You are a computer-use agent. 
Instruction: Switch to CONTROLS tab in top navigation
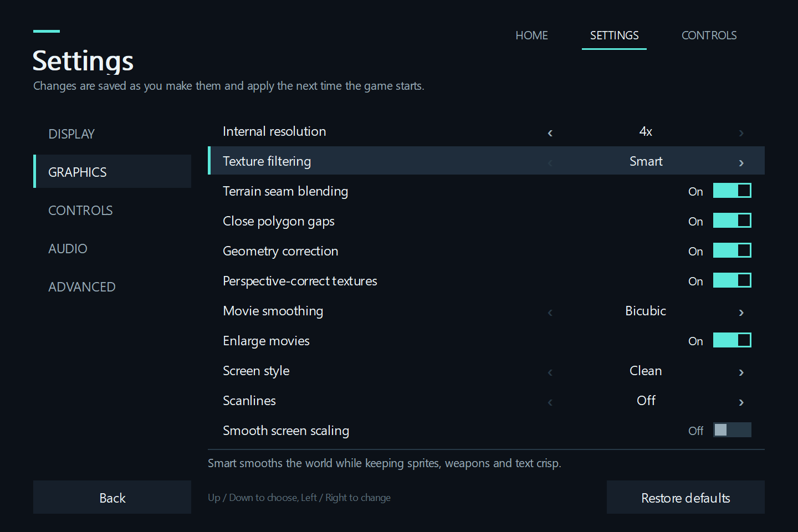click(709, 35)
